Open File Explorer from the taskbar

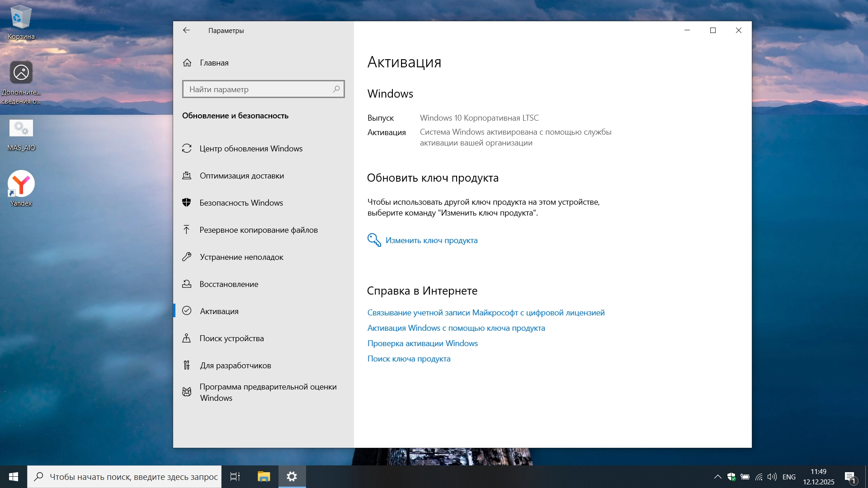click(x=264, y=477)
